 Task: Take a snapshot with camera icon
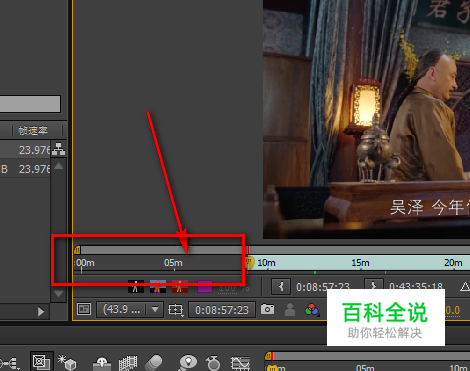[267, 309]
